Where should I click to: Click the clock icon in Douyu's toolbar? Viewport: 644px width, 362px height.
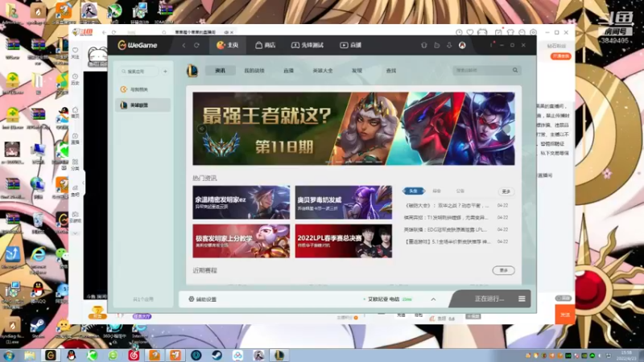tap(459, 32)
